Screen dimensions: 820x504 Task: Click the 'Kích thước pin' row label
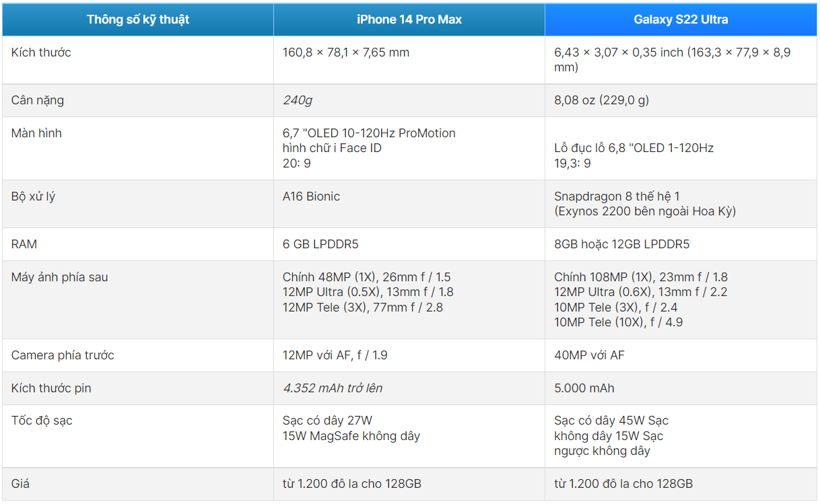pos(51,388)
